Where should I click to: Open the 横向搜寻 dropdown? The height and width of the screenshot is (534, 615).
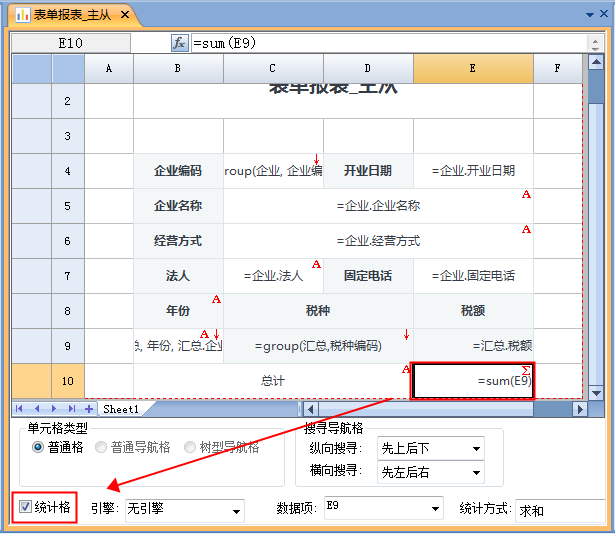(476, 472)
